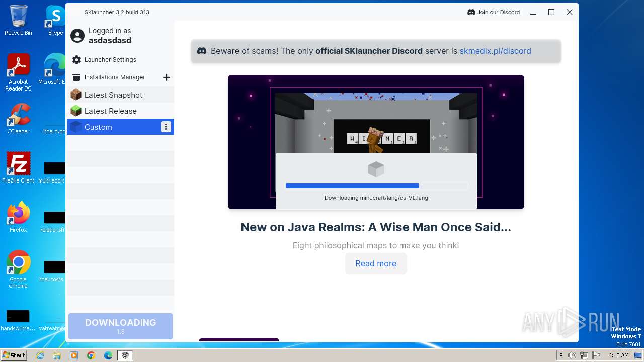Image resolution: width=644 pixels, height=362 pixels.
Task: Click the Custom installation blue cube icon
Action: click(x=76, y=127)
